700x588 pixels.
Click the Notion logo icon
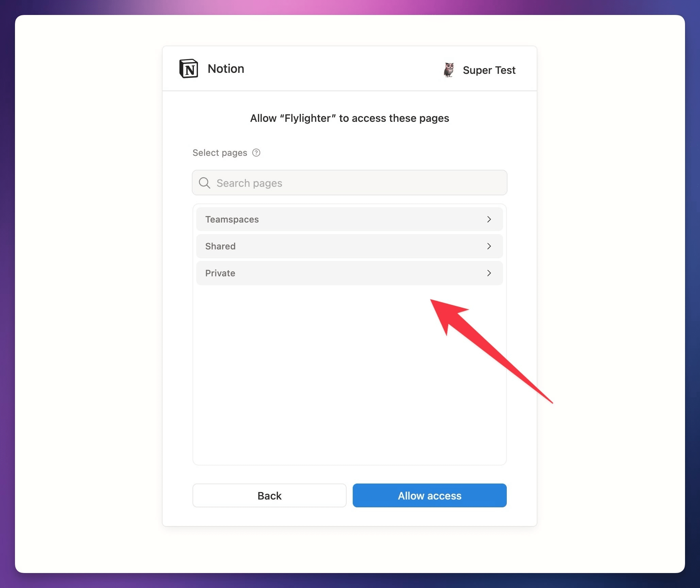(189, 69)
